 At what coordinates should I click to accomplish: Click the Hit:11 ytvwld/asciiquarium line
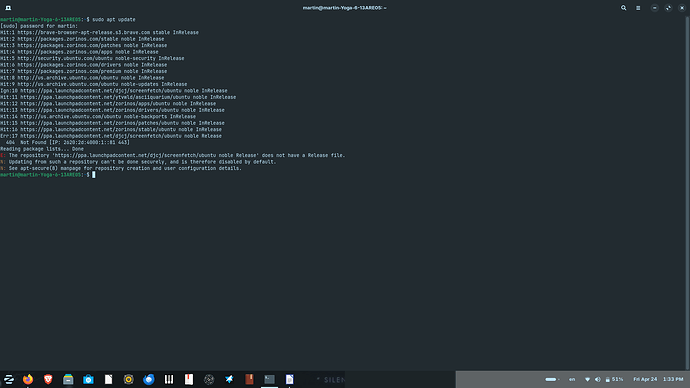tap(118, 97)
